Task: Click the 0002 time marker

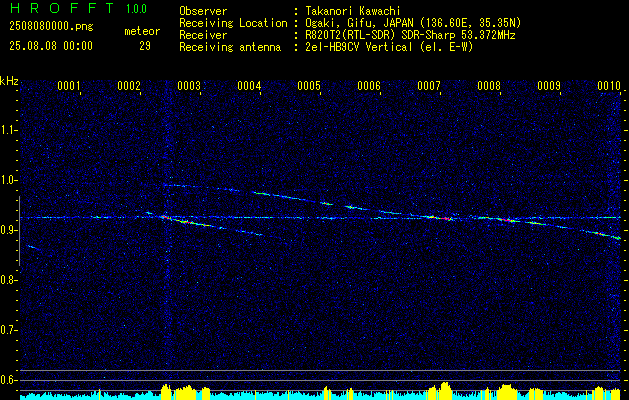Action: 129,86
